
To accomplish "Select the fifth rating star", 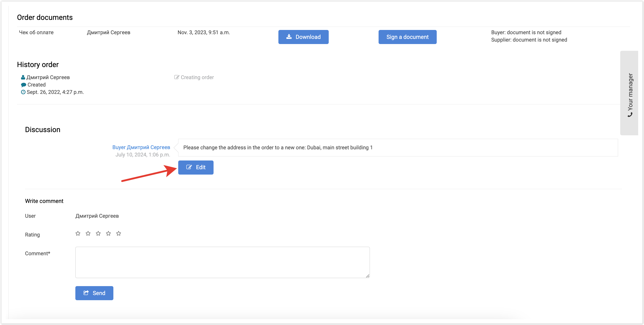I will click(119, 233).
